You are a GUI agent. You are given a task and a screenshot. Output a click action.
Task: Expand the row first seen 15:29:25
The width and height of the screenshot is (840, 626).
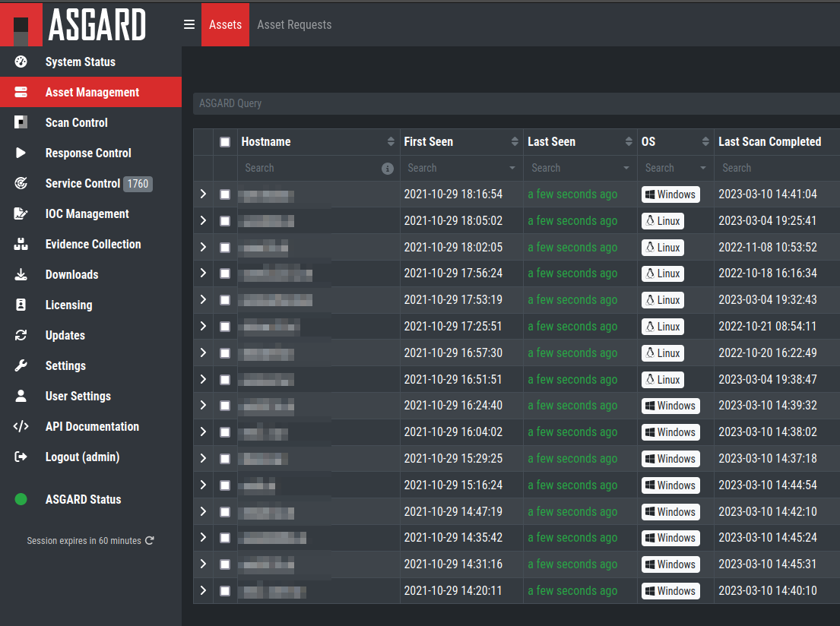[x=203, y=458]
